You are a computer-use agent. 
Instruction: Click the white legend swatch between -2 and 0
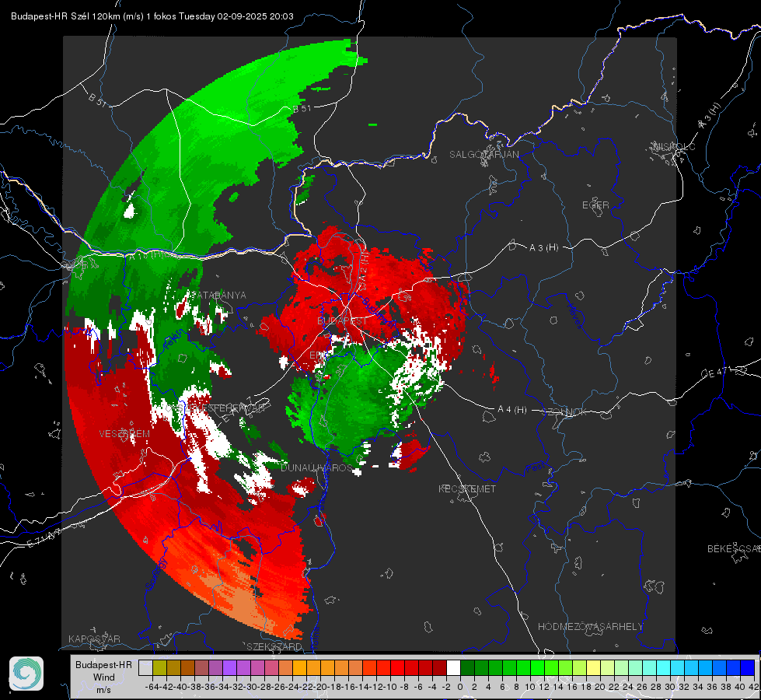pyautogui.click(x=453, y=667)
